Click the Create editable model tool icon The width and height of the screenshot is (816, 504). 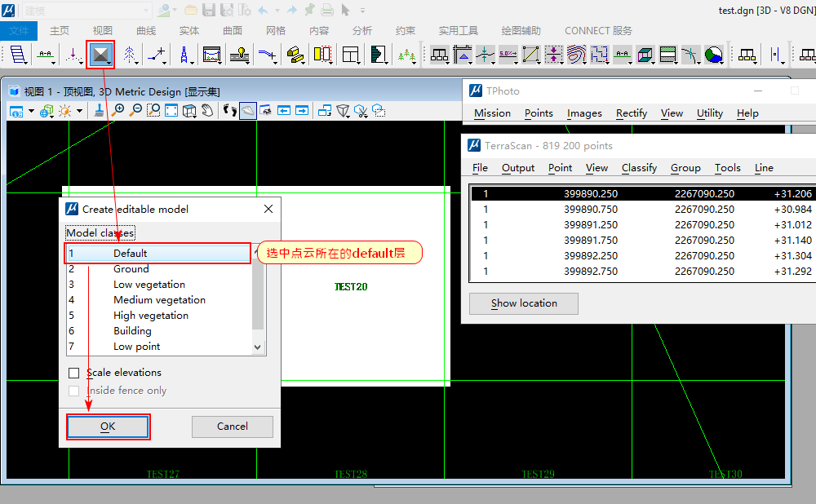100,55
